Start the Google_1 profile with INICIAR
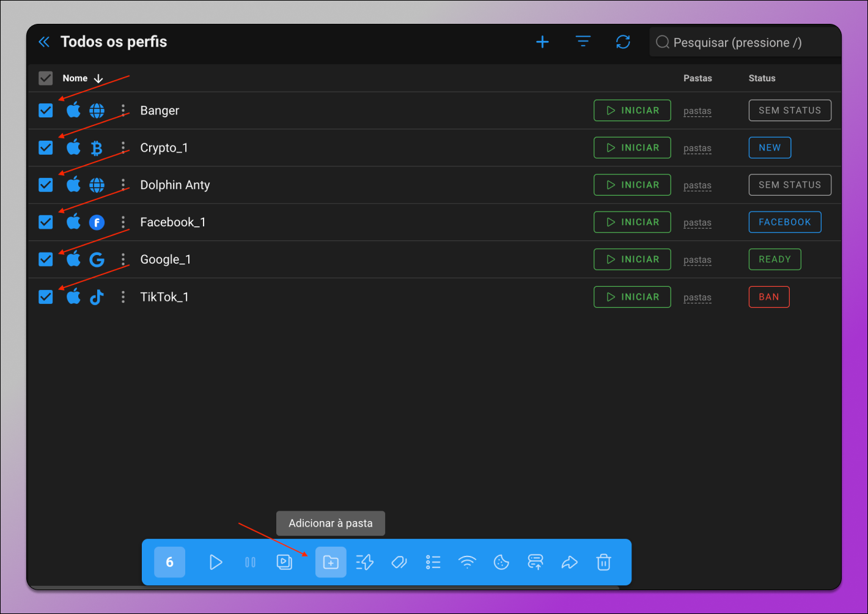Screen dimensions: 868x614 pos(632,259)
